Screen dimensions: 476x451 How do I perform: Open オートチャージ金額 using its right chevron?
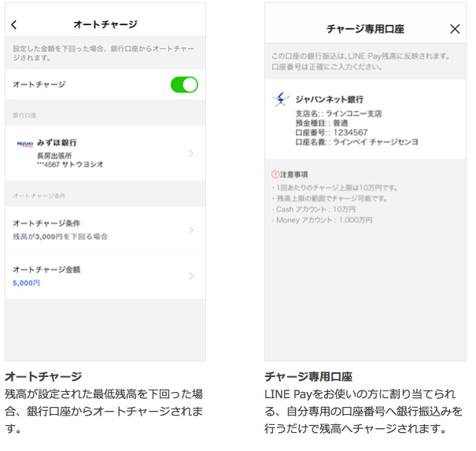click(x=190, y=275)
